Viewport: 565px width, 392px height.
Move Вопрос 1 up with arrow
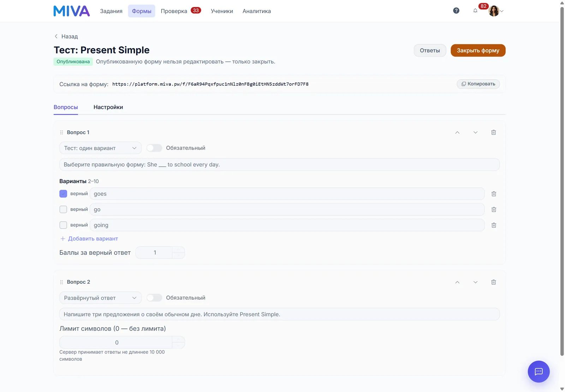coord(457,132)
